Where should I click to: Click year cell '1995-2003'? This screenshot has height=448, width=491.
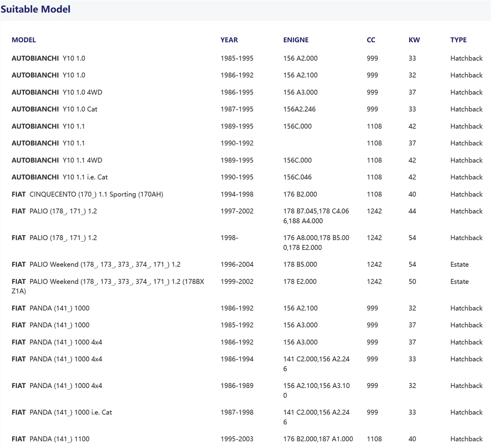pos(237,439)
